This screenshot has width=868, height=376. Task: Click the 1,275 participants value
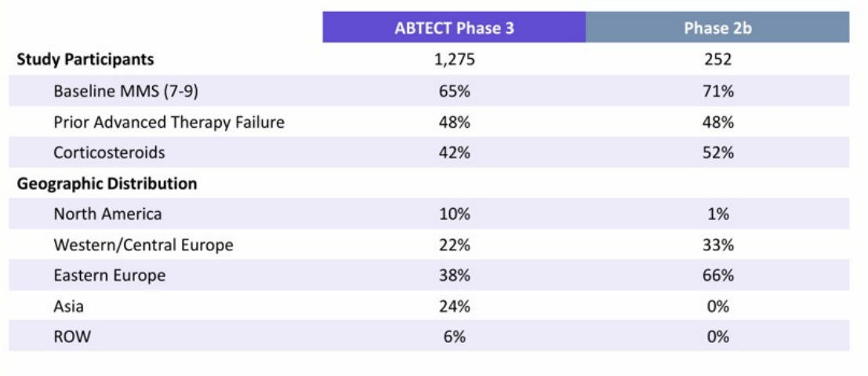tap(454, 60)
